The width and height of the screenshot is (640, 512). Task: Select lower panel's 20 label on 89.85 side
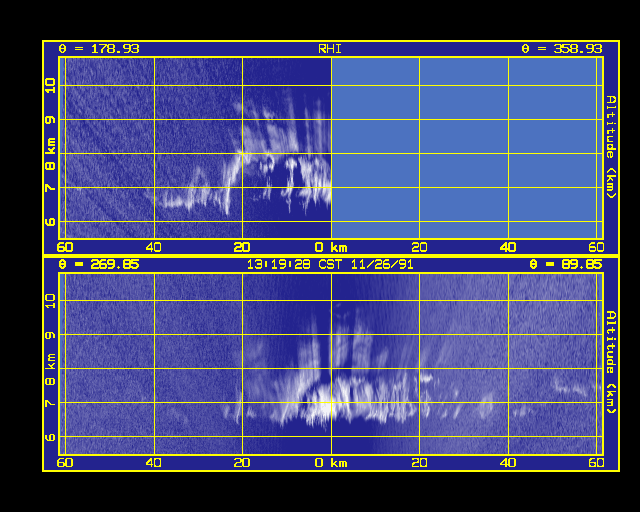click(x=419, y=463)
